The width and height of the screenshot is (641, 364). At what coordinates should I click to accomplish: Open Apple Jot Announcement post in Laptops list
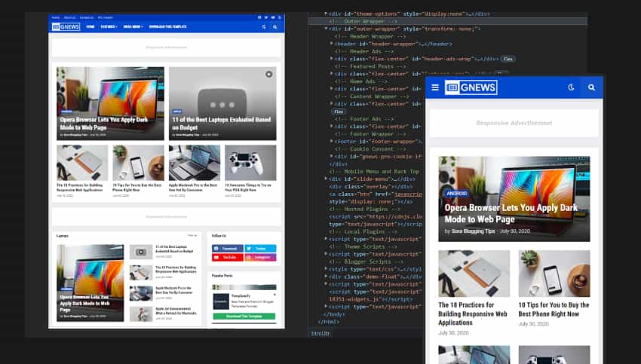(176, 311)
